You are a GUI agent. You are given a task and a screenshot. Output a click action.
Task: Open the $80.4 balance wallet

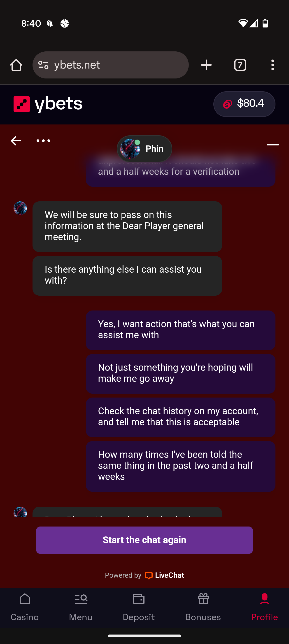click(244, 104)
